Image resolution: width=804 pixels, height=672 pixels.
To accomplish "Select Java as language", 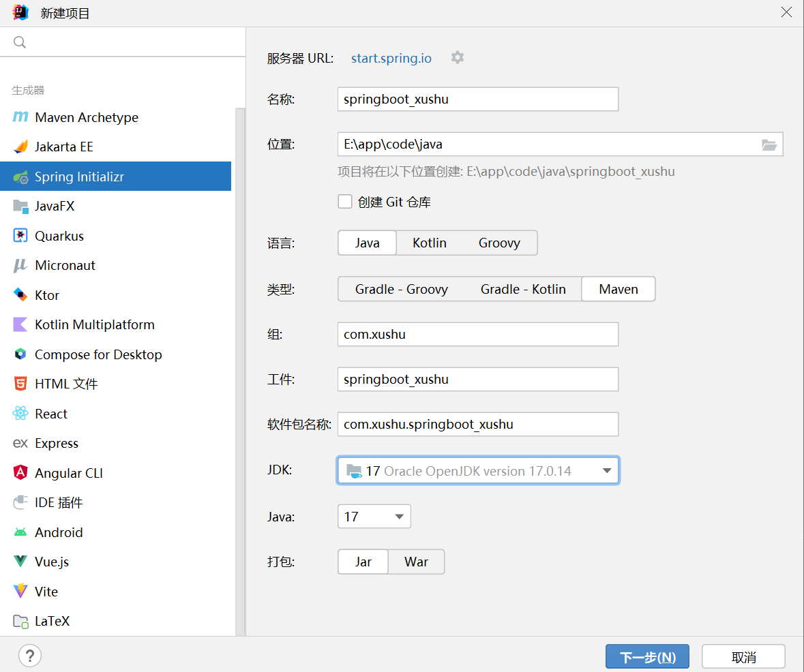I will 367,243.
